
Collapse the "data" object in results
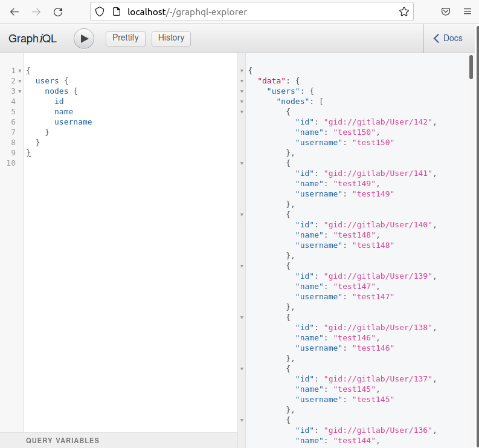coord(242,81)
